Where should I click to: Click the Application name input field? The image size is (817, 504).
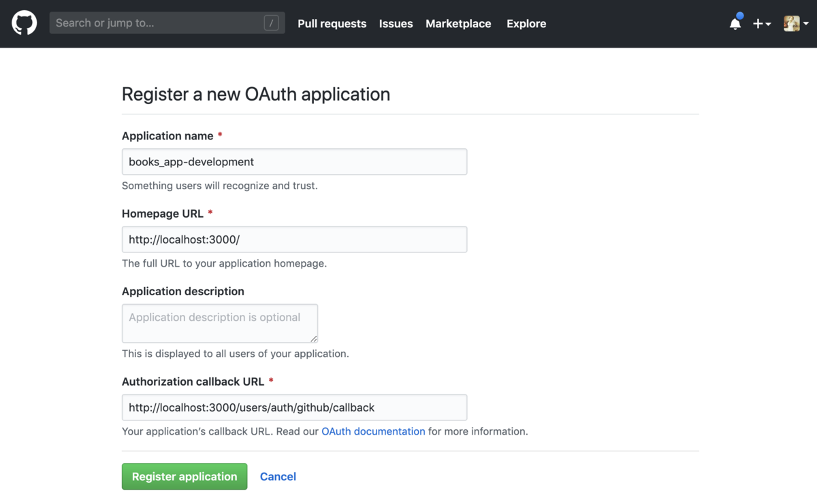[x=294, y=162]
